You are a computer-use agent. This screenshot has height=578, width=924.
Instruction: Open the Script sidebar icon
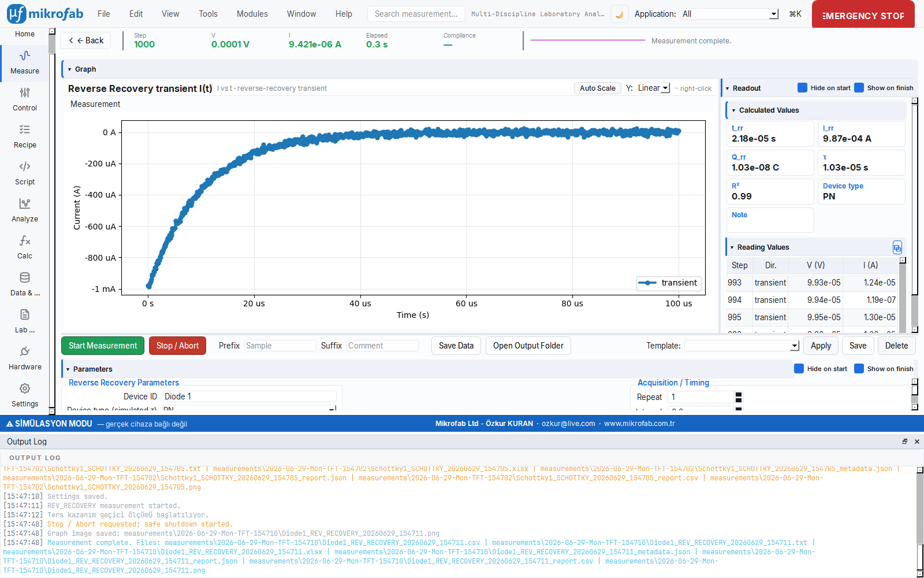pos(25,174)
